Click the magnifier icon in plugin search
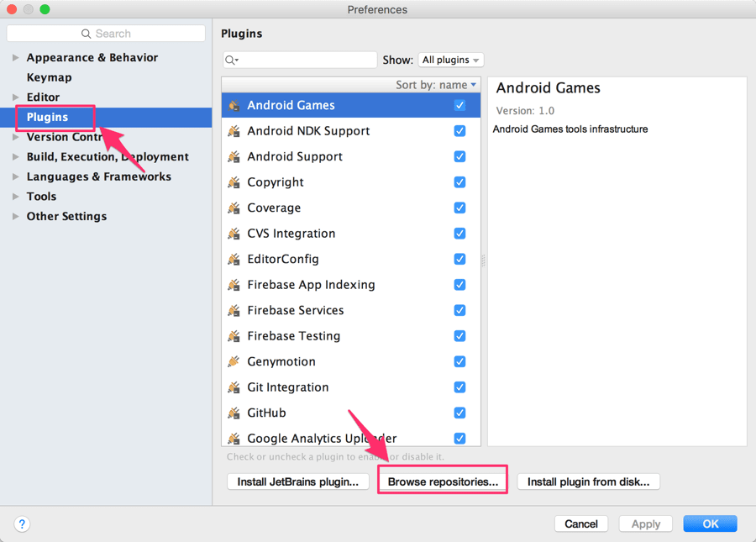 [x=232, y=60]
